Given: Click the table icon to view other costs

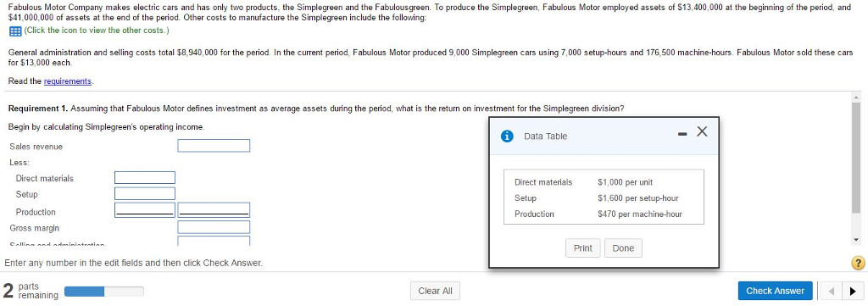Looking at the screenshot, I should tap(15, 31).
